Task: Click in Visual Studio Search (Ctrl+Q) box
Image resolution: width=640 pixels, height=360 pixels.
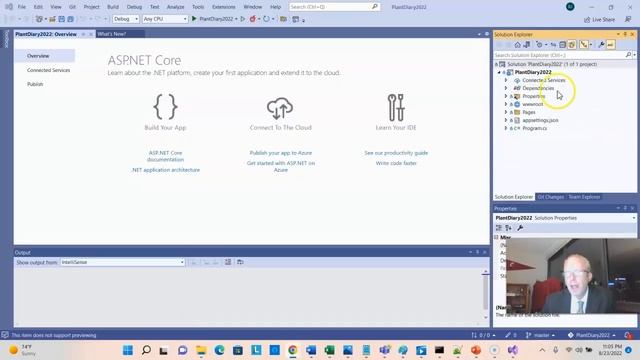Action: tap(334, 7)
